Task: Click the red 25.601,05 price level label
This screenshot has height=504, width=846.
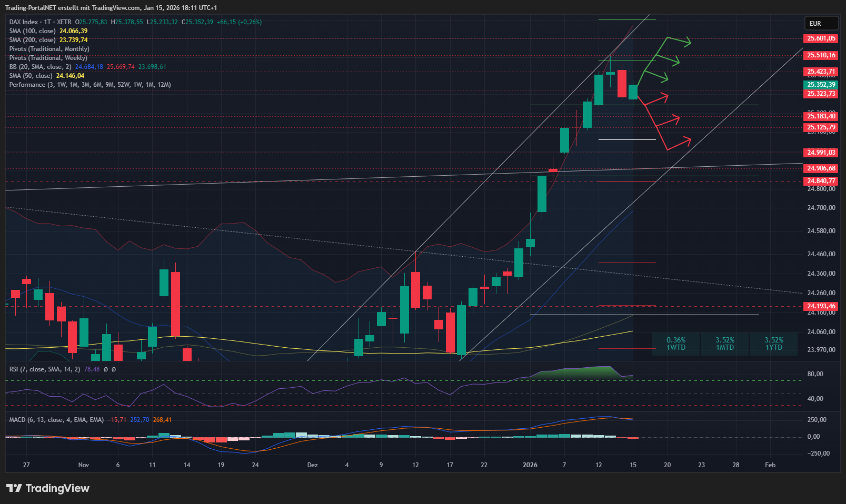Action: 821,38
